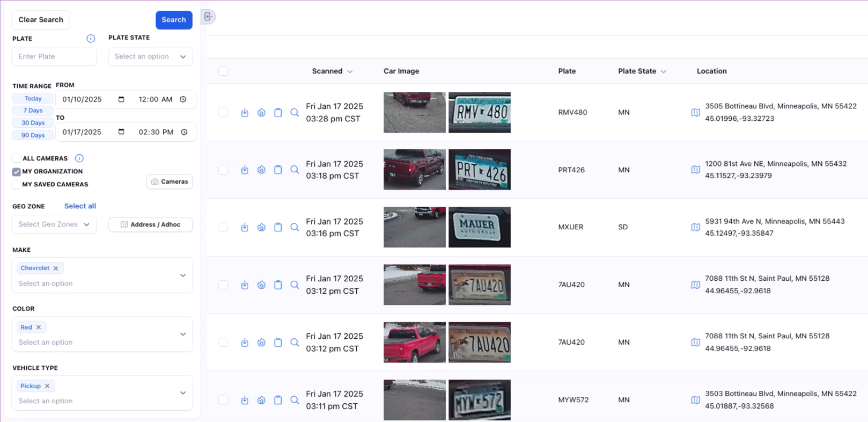Open the RMV480 license plate thumbnail
Viewport: 868px width, 422px height.
[480, 113]
